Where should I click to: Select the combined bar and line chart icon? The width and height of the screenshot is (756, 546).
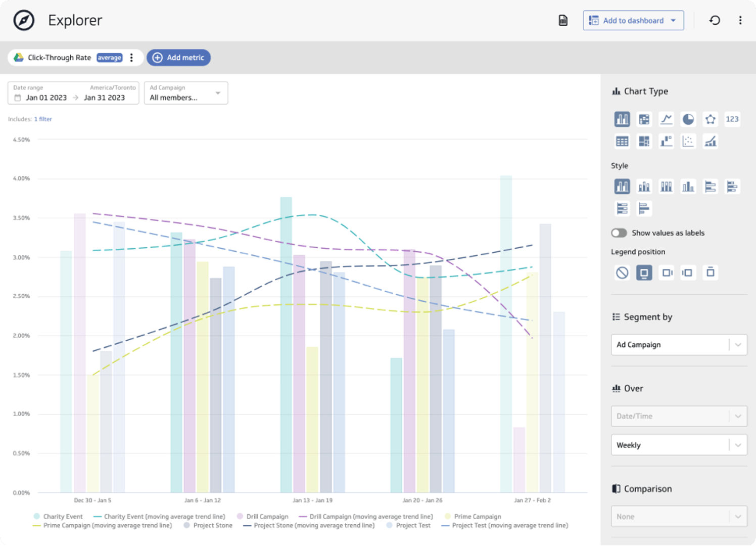click(x=711, y=142)
